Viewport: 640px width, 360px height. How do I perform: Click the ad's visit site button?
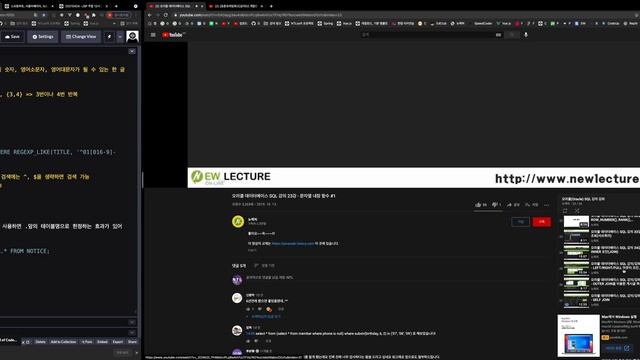click(617, 348)
